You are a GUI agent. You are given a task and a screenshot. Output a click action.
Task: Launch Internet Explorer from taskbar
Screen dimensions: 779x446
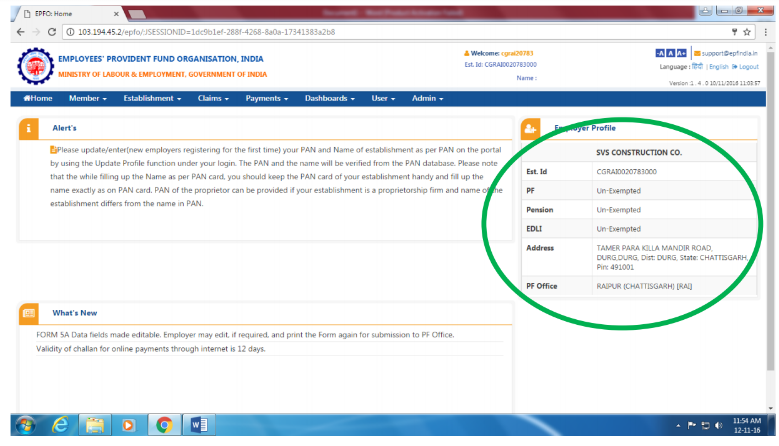(x=60, y=425)
